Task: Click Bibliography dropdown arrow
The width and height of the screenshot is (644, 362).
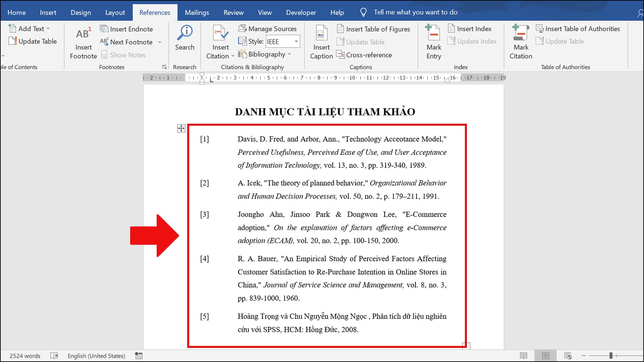Action: 290,54
